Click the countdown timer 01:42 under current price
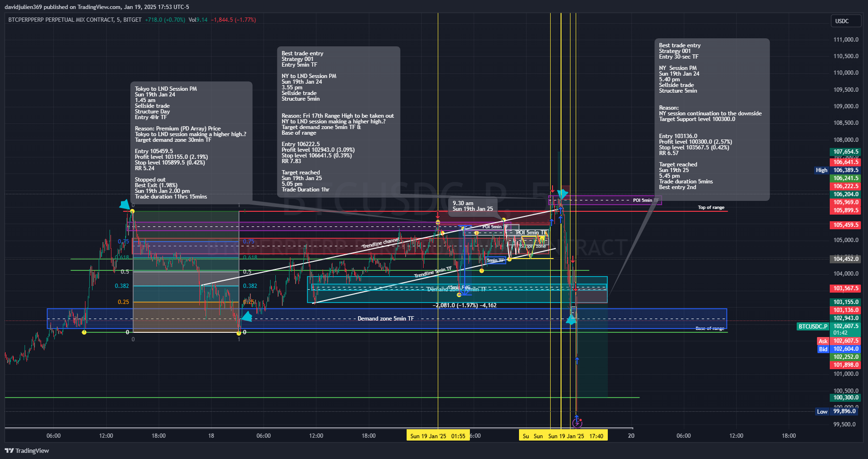Screen dimensions: 868x459 coord(841,333)
